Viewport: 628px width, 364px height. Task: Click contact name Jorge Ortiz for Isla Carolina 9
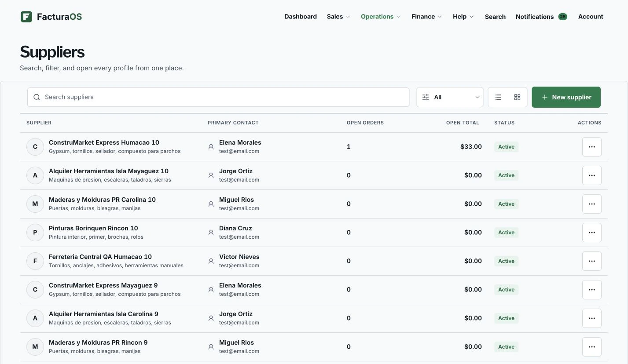point(236,314)
